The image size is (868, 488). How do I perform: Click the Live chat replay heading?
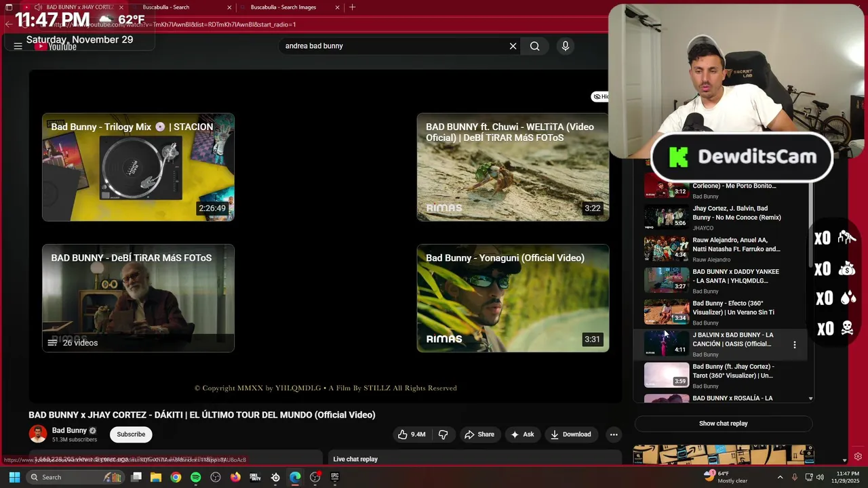[x=355, y=460]
